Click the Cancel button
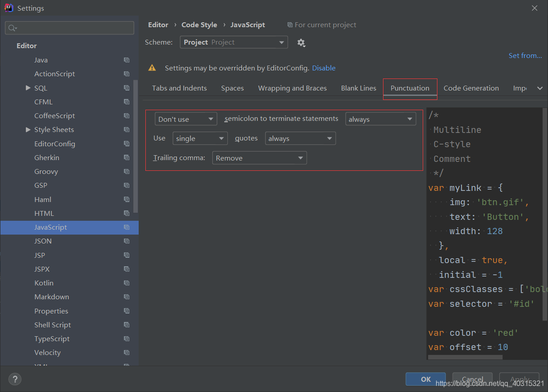This screenshot has height=392, width=548. click(x=472, y=379)
